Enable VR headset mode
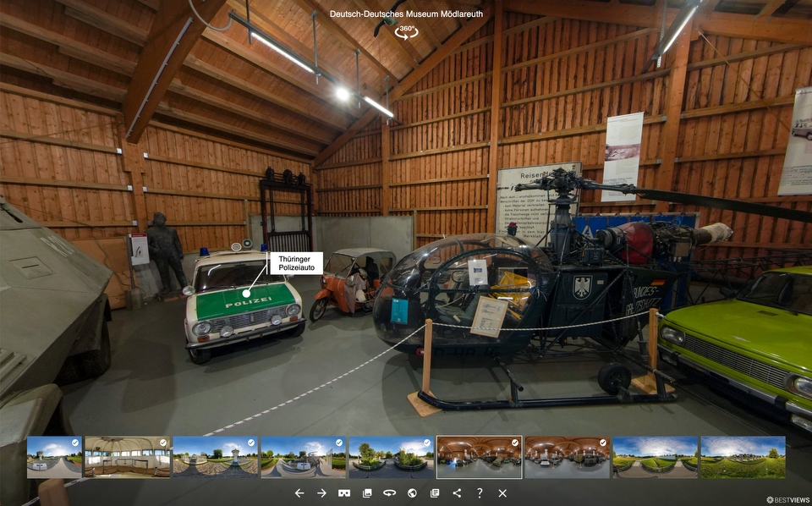The image size is (812, 506). click(x=344, y=492)
